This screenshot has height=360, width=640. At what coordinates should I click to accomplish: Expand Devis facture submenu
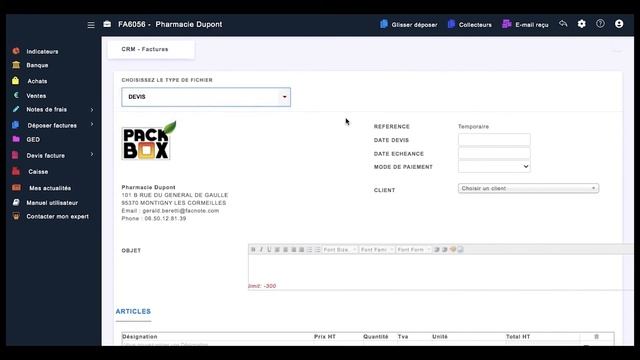[92, 154]
